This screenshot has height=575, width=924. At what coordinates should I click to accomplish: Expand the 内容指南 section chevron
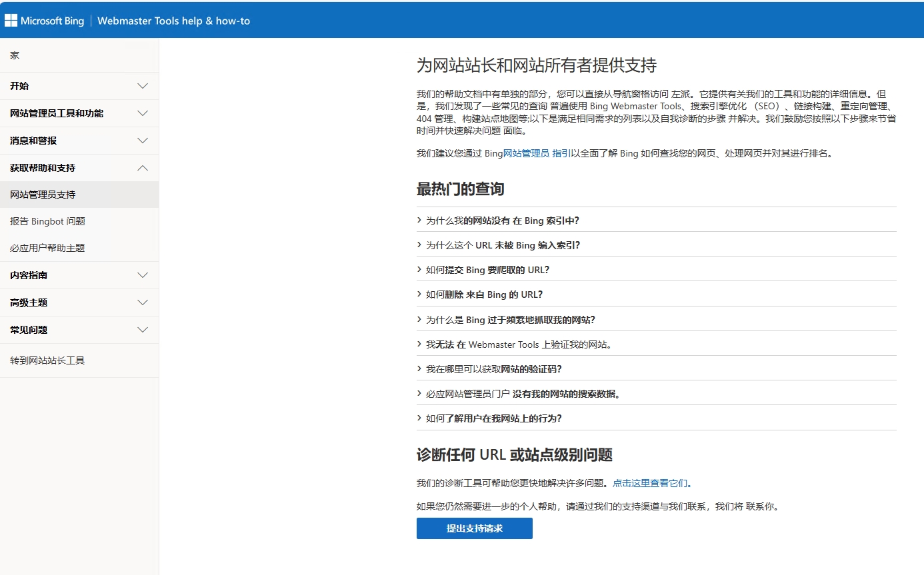pyautogui.click(x=143, y=275)
